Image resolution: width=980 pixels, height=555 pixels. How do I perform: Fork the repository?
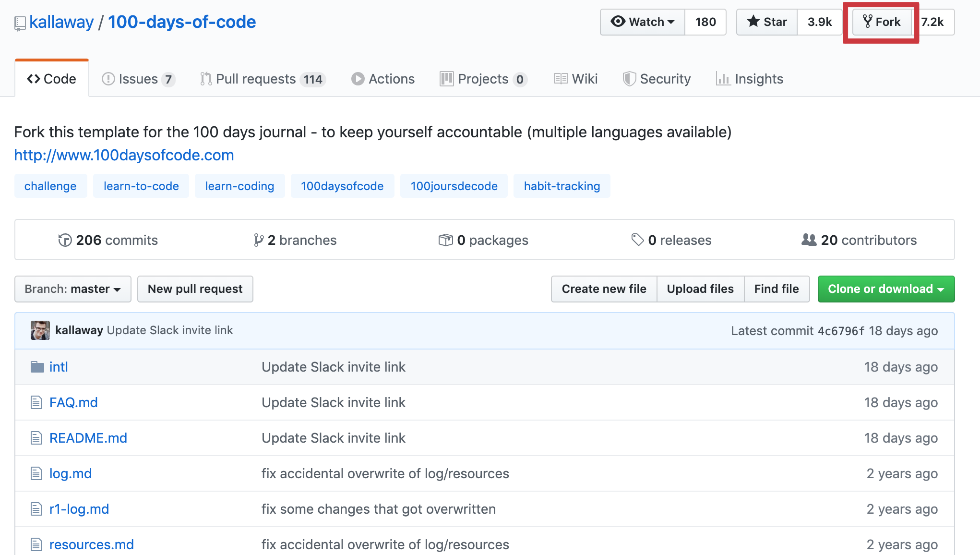click(x=882, y=22)
